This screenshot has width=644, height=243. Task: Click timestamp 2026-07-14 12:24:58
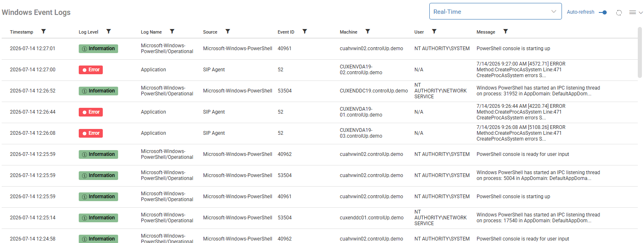point(33,239)
